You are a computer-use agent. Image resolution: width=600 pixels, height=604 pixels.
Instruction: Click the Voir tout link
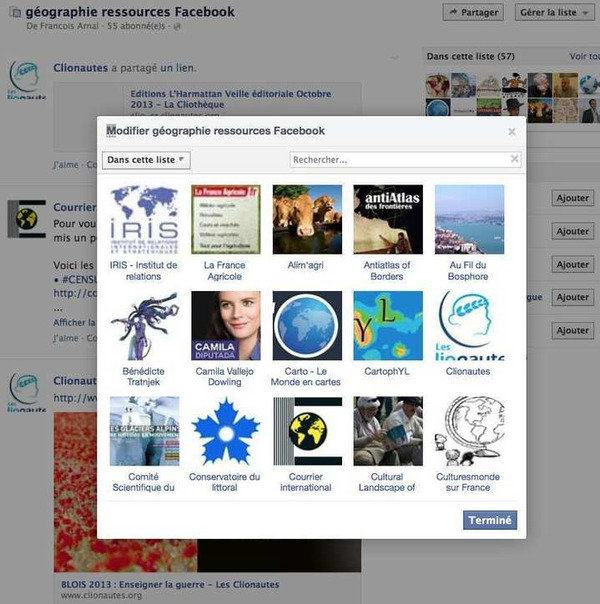pyautogui.click(x=585, y=56)
